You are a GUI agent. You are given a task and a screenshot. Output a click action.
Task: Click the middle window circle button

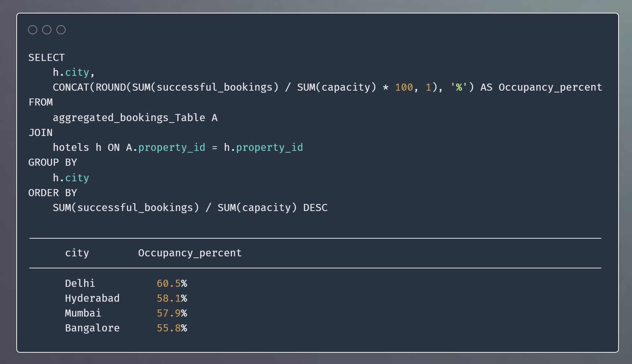[47, 30]
